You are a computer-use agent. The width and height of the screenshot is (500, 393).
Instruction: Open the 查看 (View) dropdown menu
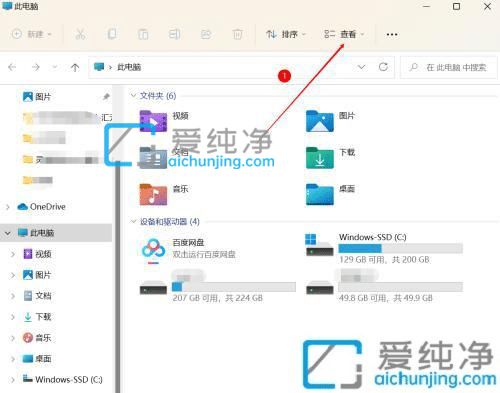coord(344,34)
